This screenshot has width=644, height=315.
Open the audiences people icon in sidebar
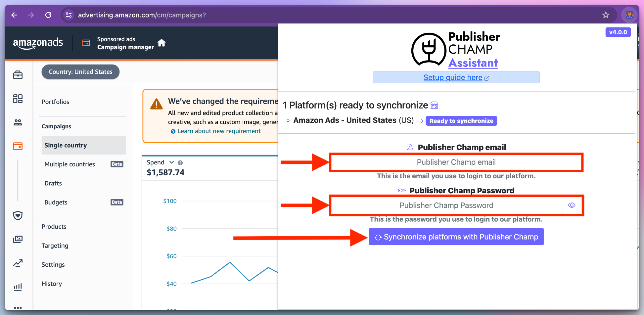tap(18, 122)
